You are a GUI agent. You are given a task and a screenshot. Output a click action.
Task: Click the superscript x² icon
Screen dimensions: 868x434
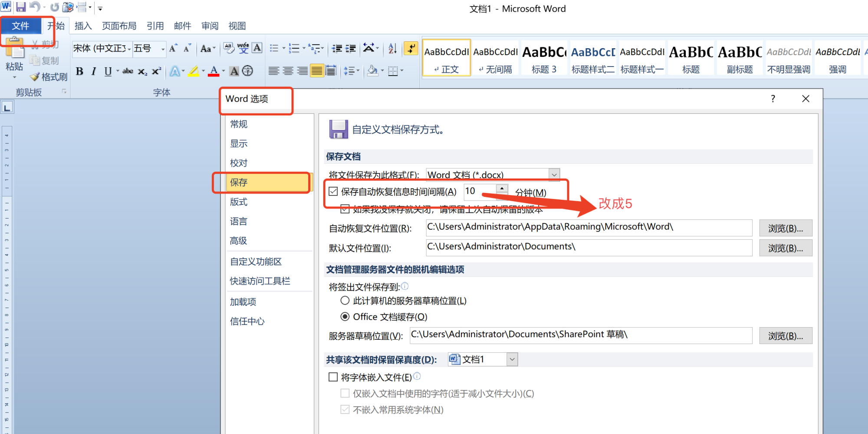coord(157,71)
